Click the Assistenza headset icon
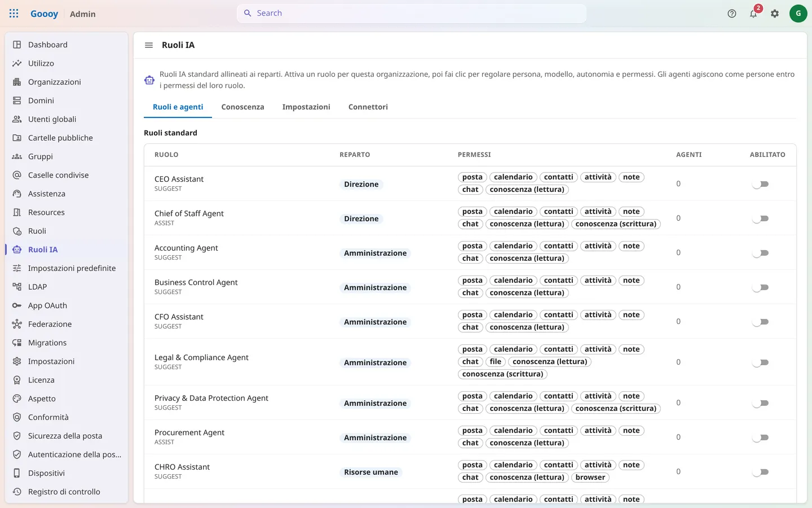 coord(17,194)
